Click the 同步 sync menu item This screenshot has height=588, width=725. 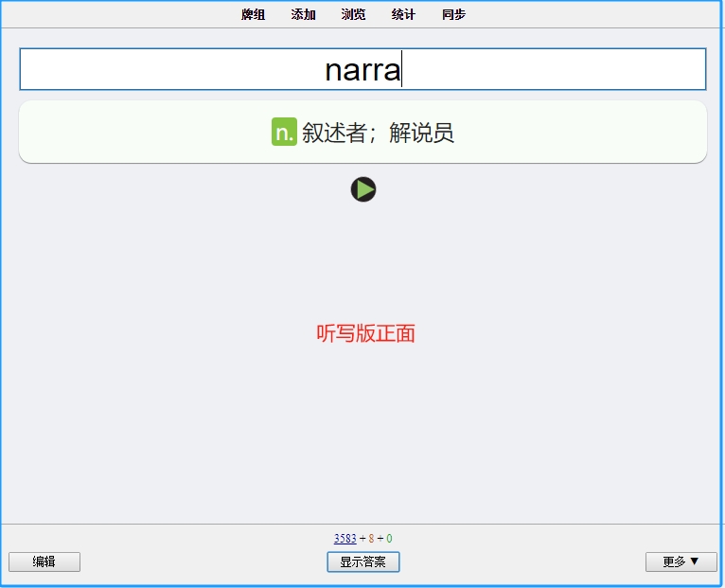[453, 15]
